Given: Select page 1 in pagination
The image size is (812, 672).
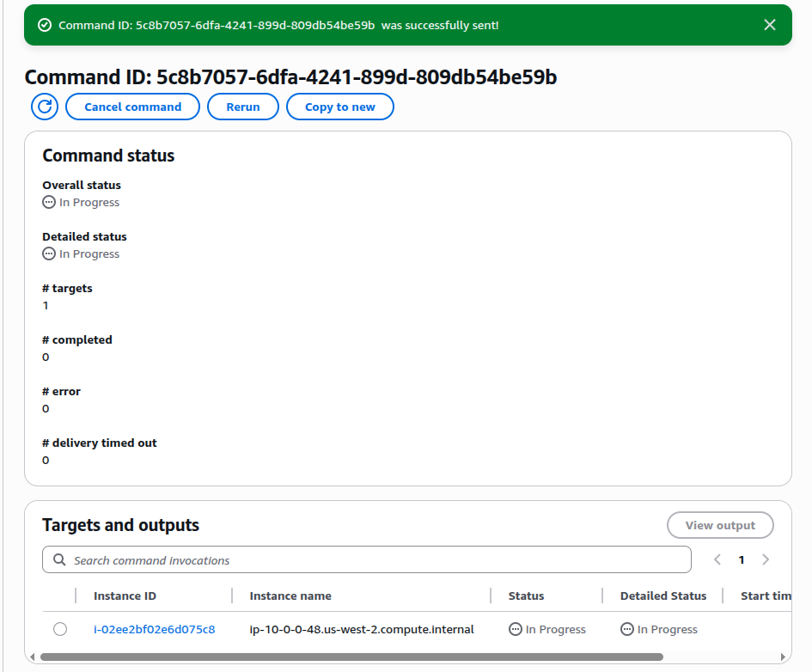Looking at the screenshot, I should (x=742, y=559).
